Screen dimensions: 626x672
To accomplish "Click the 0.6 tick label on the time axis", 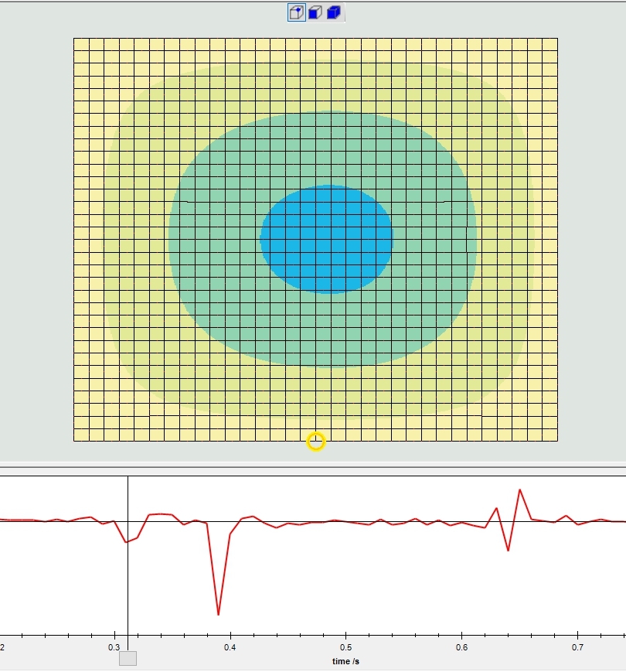I will (x=461, y=647).
